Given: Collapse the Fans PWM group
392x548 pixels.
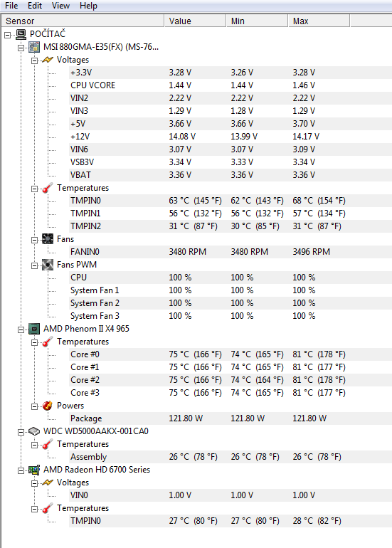Looking at the screenshot, I should coord(34,265).
